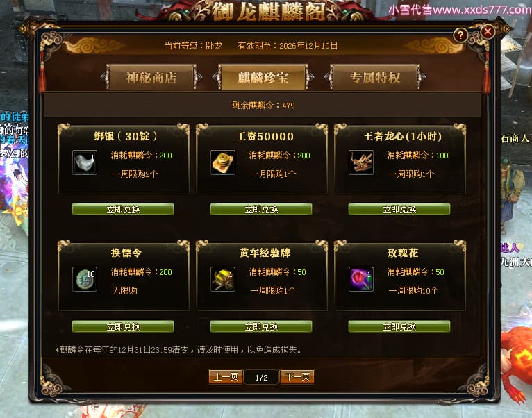Screen dimensions: 532x418
Task: Click the 换镖令 token item icon
Action: pyautogui.click(x=85, y=279)
